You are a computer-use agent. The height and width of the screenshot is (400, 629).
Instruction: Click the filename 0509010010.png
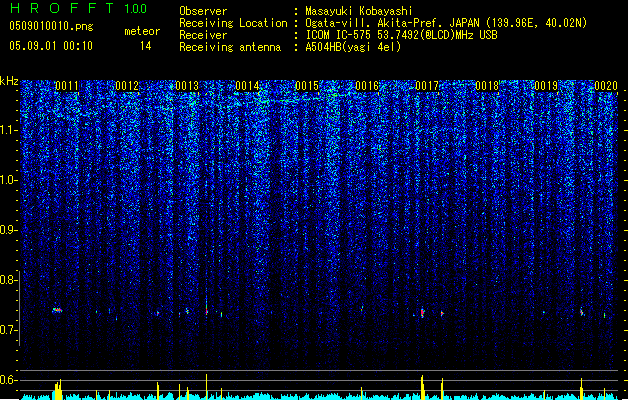pos(51,26)
